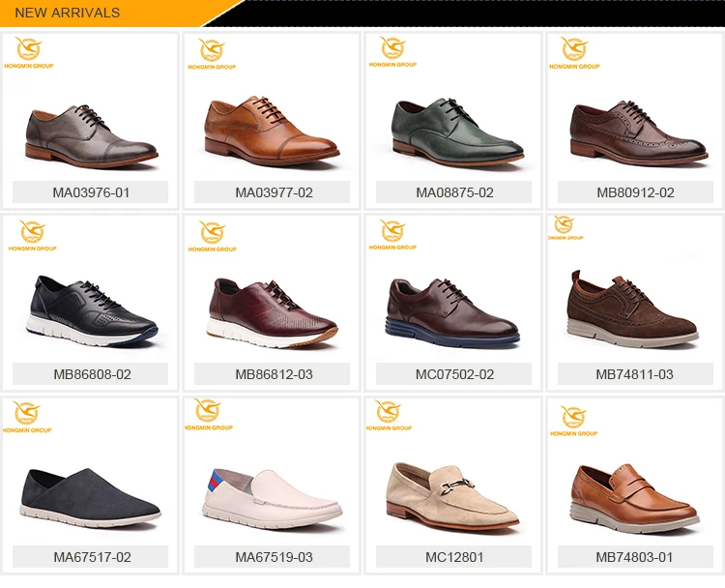The height and width of the screenshot is (588, 725).
Task: Click the MA03976-01 model label
Action: [x=91, y=192]
